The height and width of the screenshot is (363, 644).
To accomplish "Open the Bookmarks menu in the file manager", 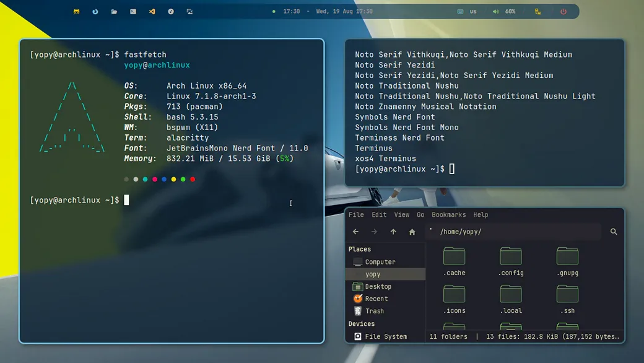I will pyautogui.click(x=449, y=215).
